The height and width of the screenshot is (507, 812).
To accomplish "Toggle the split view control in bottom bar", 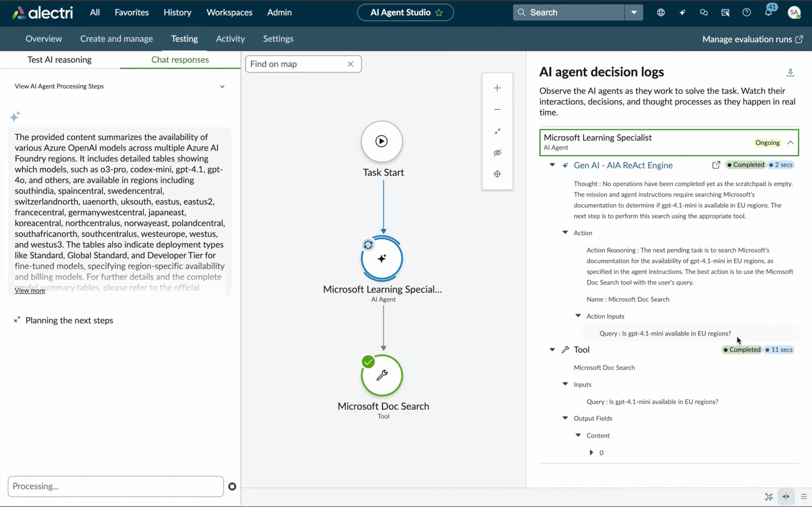I will 787,497.
